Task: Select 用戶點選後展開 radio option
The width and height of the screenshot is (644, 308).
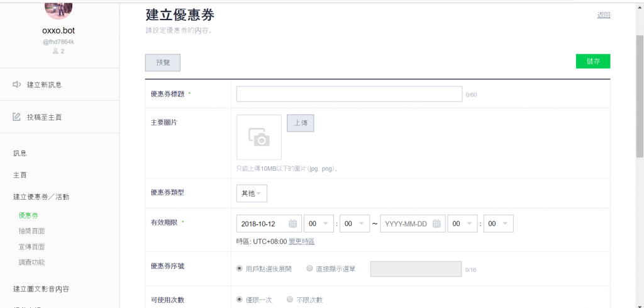Action: coord(240,269)
